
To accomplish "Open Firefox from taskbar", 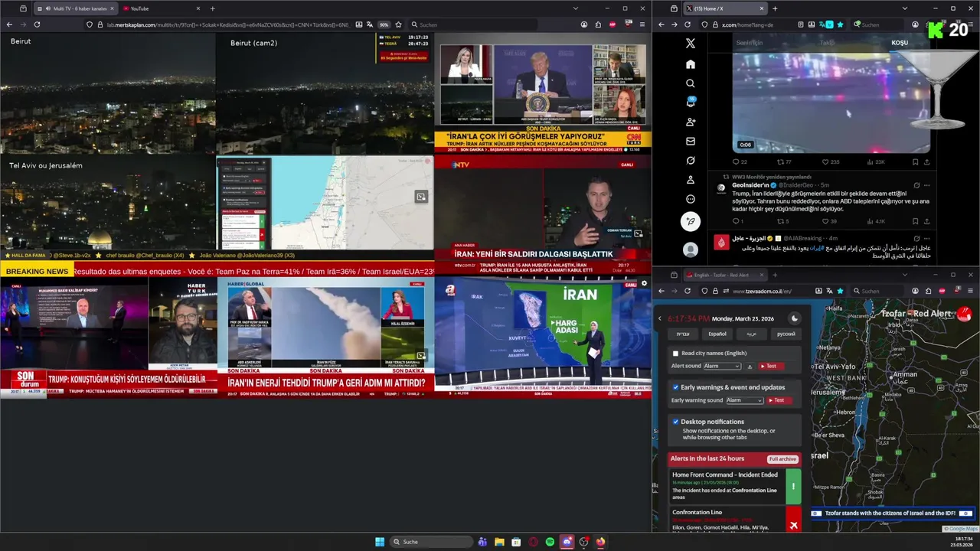I will pyautogui.click(x=600, y=542).
